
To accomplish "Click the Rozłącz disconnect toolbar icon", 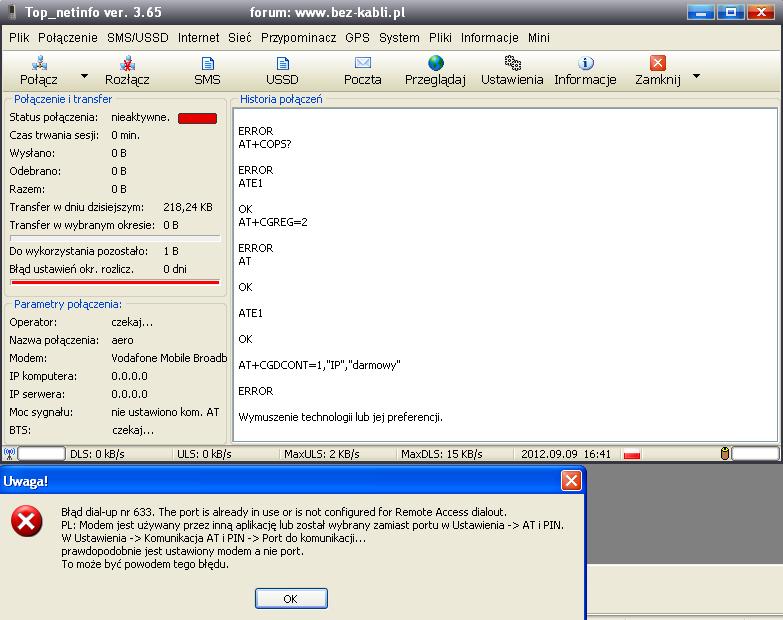I will (x=127, y=64).
